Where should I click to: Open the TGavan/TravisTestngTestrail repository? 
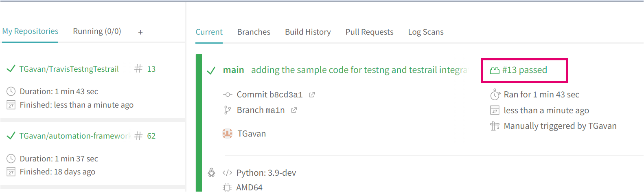tap(69, 69)
